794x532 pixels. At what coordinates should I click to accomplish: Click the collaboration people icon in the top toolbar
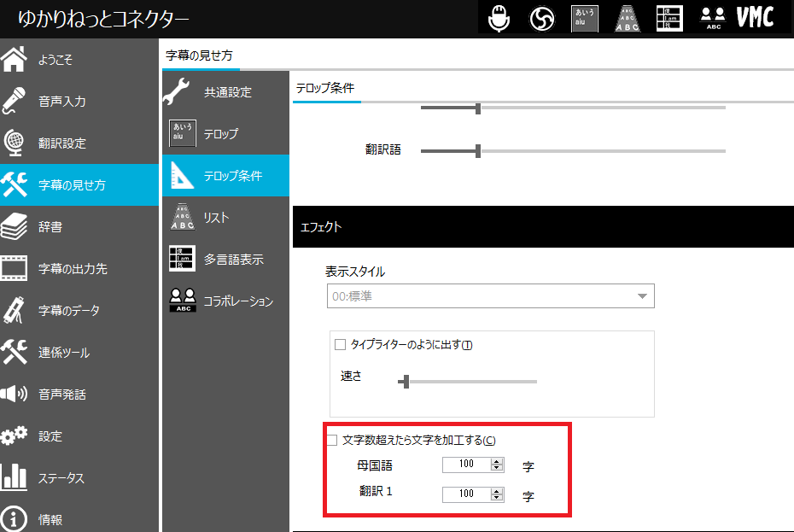[713, 19]
